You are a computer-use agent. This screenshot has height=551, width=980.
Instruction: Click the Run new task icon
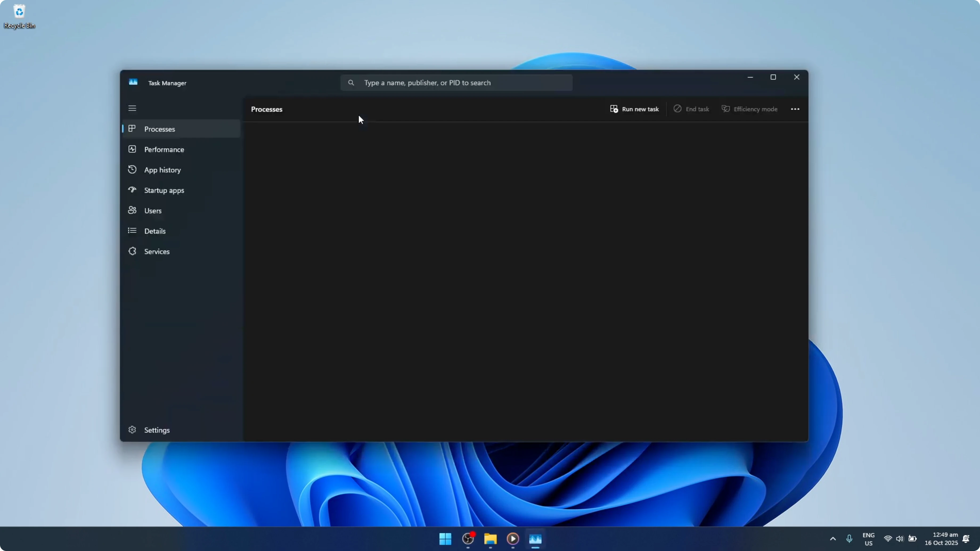coord(614,109)
